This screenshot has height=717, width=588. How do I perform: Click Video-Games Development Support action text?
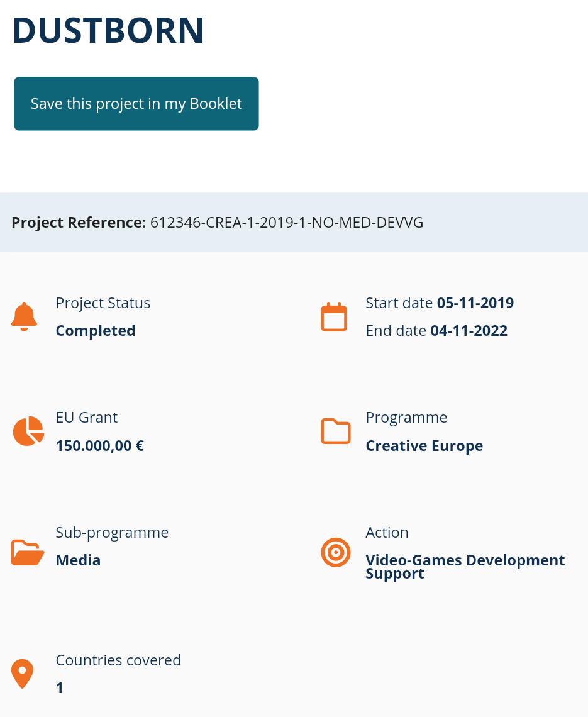tap(465, 567)
